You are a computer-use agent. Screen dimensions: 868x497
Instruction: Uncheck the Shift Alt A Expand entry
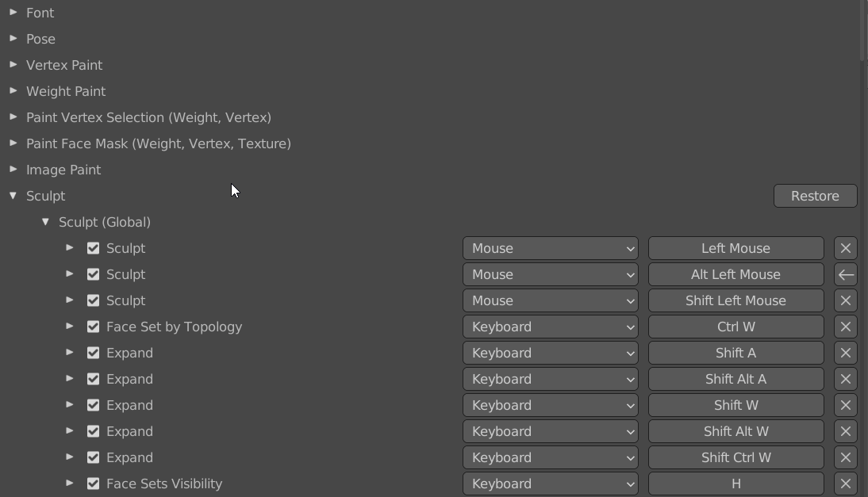93,379
